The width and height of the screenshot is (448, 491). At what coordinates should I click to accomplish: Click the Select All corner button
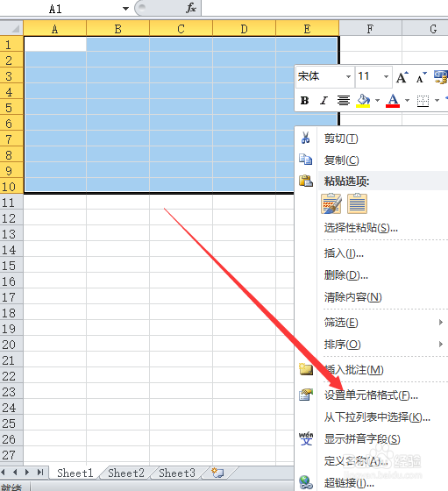(x=11, y=29)
